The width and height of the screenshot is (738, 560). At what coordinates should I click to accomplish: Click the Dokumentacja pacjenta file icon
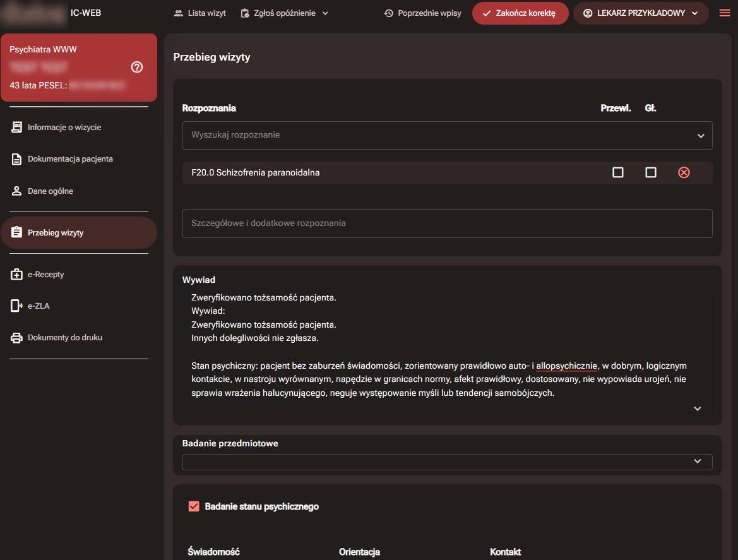pyautogui.click(x=16, y=159)
